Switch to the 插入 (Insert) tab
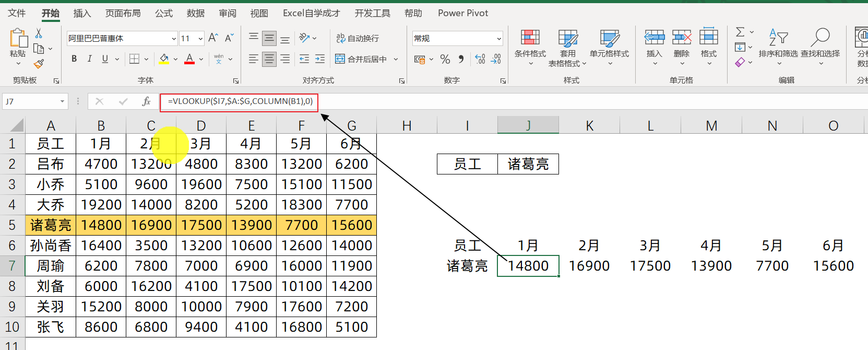 [82, 13]
